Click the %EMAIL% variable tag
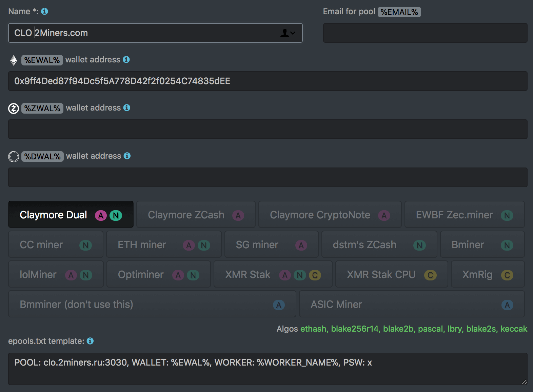The image size is (533, 392). [x=399, y=12]
